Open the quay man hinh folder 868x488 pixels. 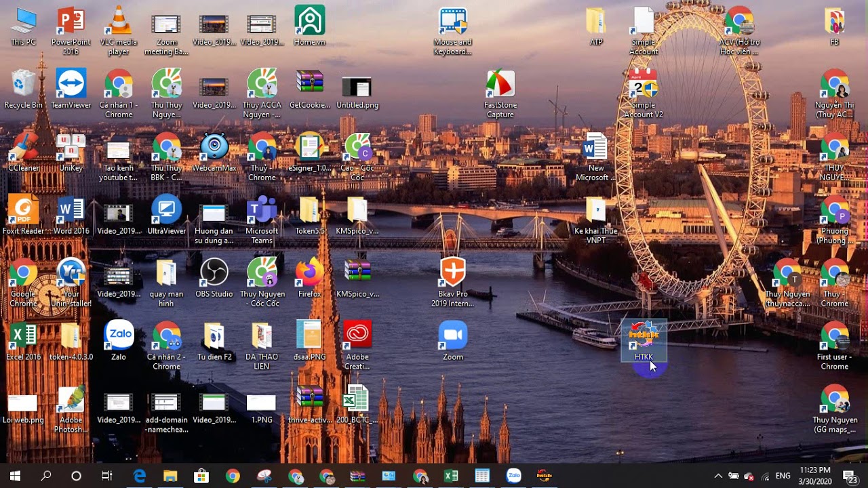(x=166, y=283)
